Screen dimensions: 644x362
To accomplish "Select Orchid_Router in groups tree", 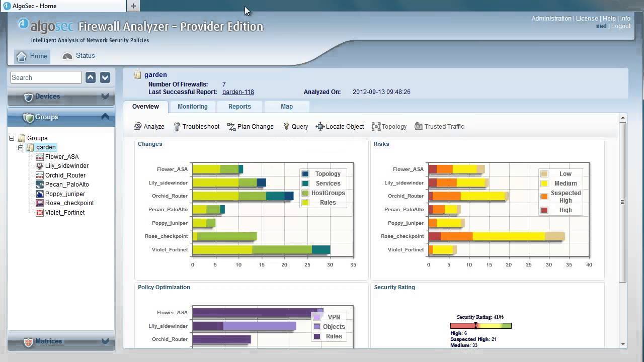I will point(65,175).
